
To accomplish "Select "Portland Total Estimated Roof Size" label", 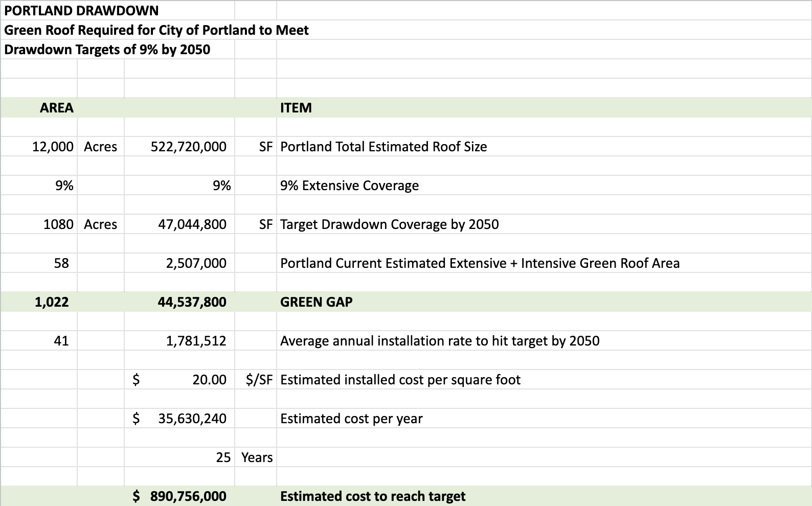I will (384, 147).
